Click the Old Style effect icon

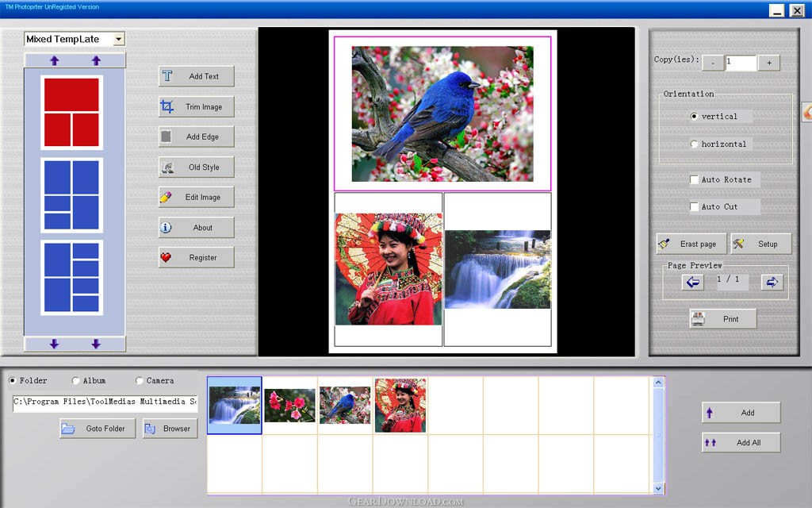167,167
